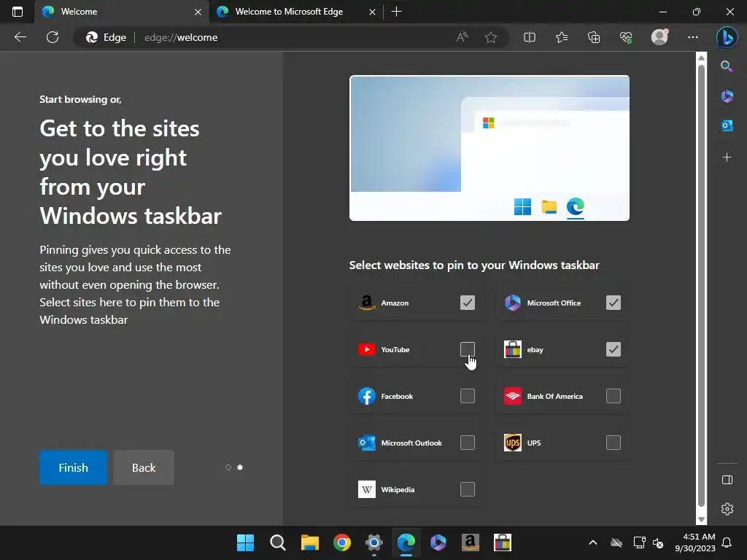Open the Bing Chat sidebar button
This screenshot has height=560, width=747.
pyautogui.click(x=727, y=37)
